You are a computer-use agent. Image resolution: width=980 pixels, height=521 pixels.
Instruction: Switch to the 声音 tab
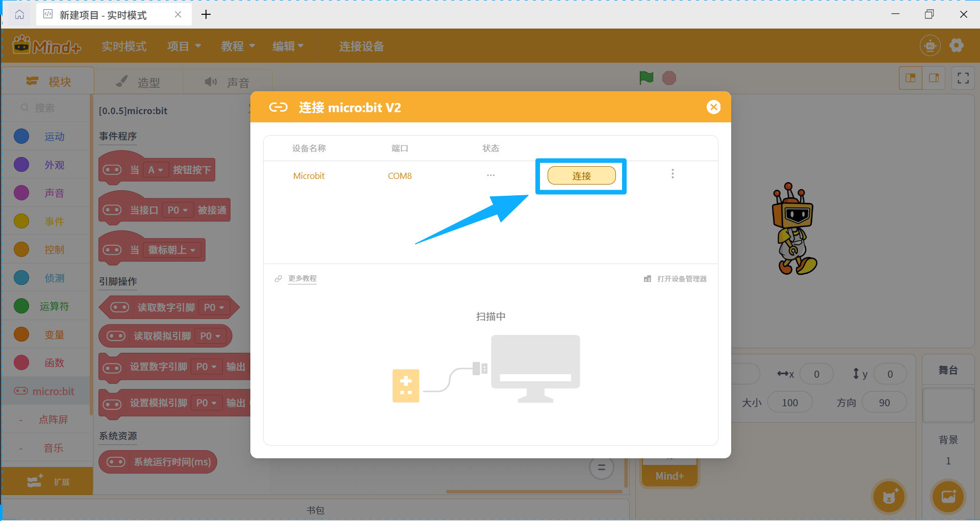(x=227, y=82)
